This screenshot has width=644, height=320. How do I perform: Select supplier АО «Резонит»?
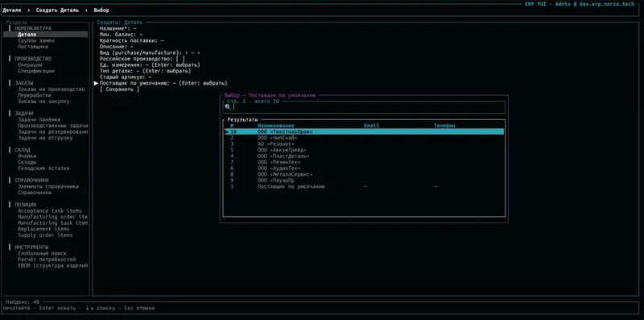364,144
